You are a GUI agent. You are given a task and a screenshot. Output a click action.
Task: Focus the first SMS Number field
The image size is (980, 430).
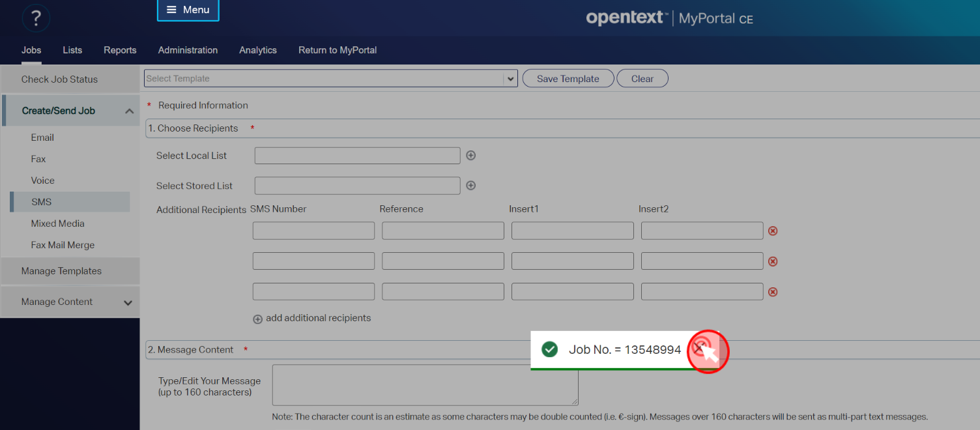(313, 231)
